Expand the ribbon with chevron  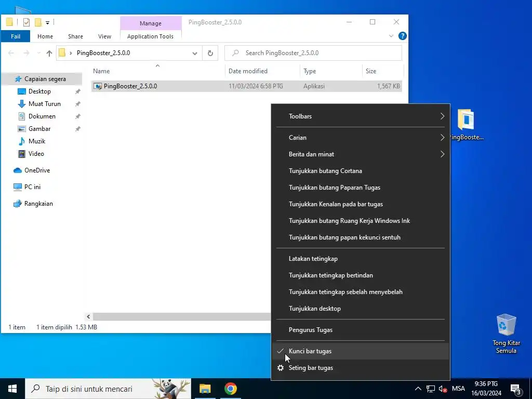pyautogui.click(x=391, y=36)
